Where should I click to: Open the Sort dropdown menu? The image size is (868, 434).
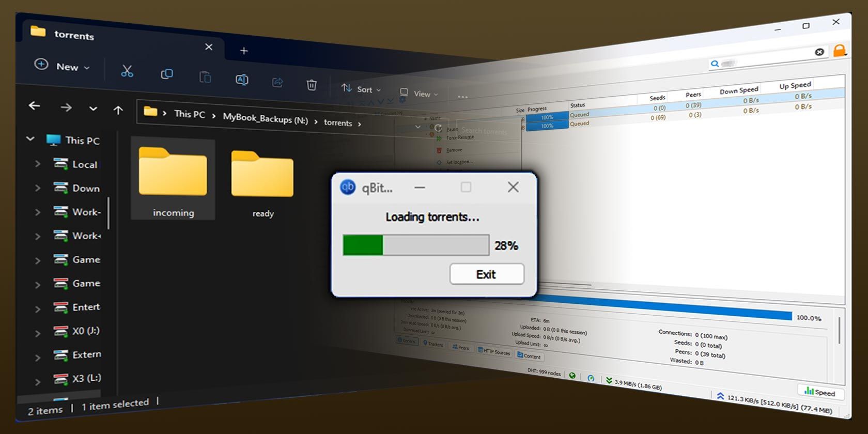click(x=361, y=89)
